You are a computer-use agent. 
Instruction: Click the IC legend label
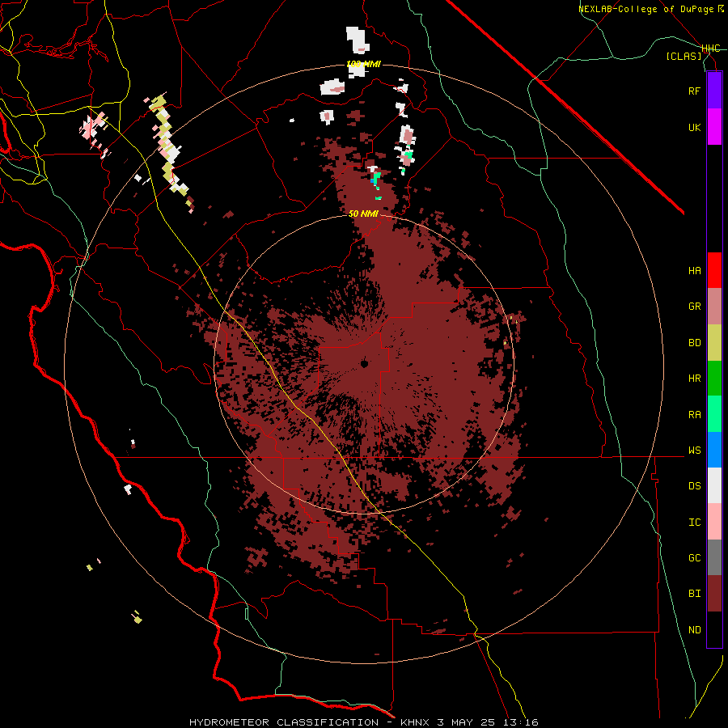point(694,522)
